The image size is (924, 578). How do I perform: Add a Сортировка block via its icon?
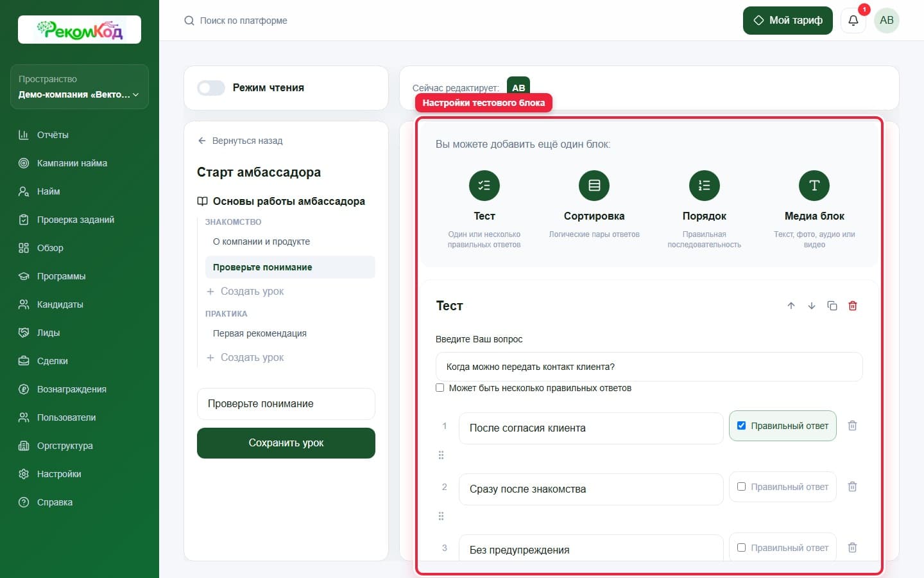pyautogui.click(x=594, y=186)
